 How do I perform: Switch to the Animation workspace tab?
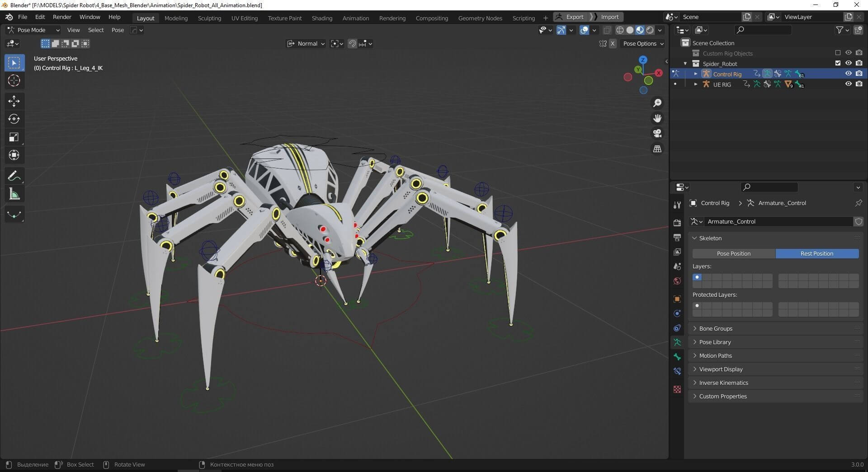click(x=355, y=18)
